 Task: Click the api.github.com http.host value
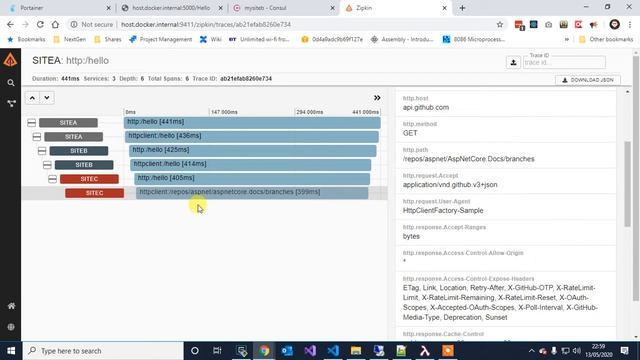(426, 107)
